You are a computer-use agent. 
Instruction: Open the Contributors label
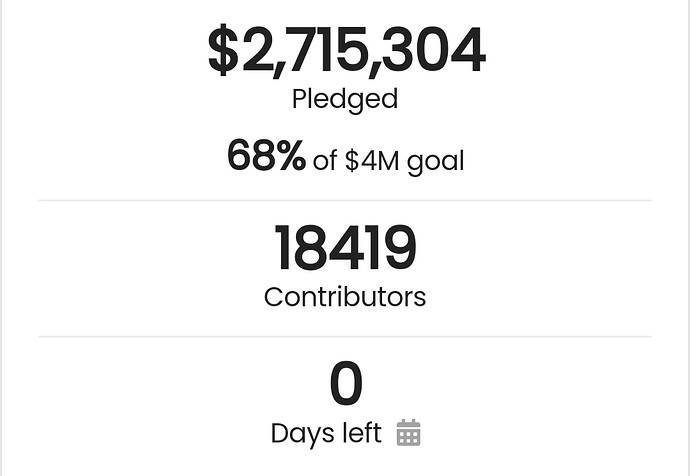pyautogui.click(x=345, y=297)
